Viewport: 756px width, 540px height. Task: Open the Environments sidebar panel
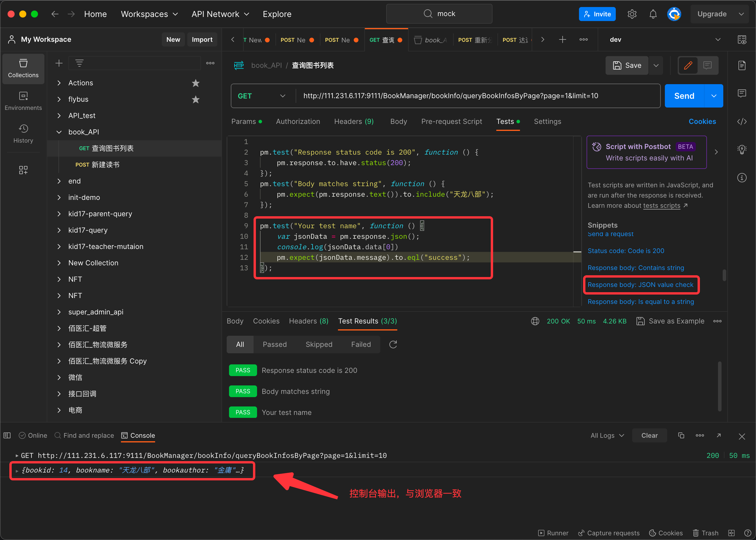click(23, 101)
